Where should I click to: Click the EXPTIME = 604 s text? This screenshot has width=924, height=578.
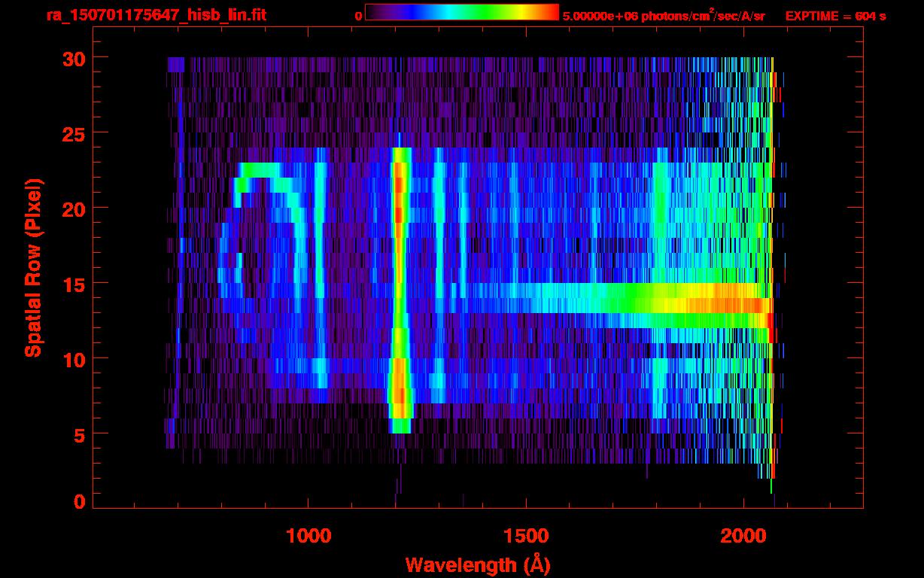coord(835,16)
